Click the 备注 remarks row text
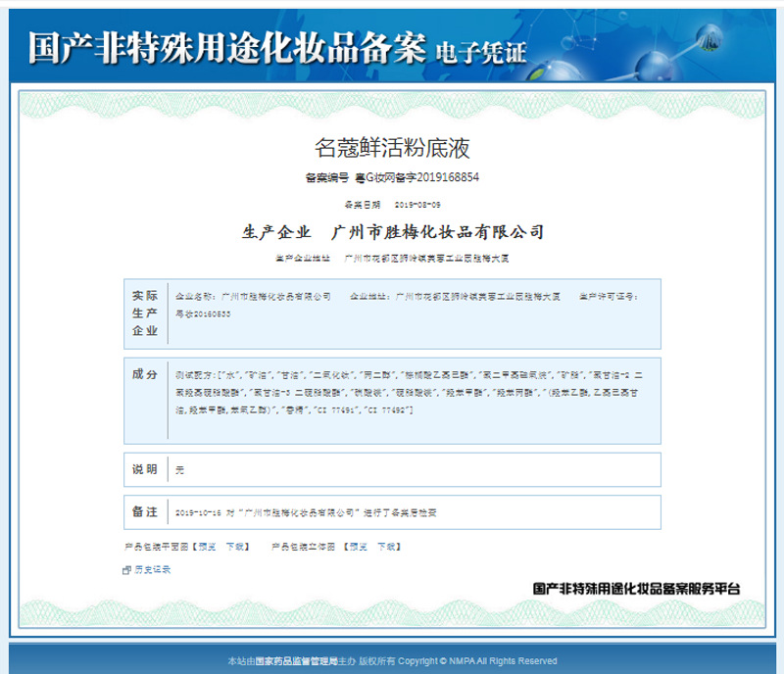Screen dimensions: 784x674 (306, 512)
